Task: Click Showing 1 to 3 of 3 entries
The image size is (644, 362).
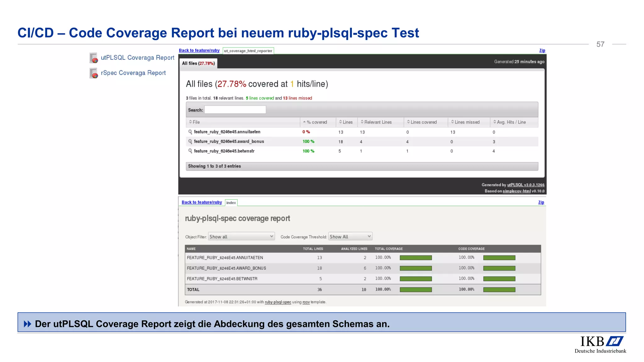Action: tap(214, 166)
